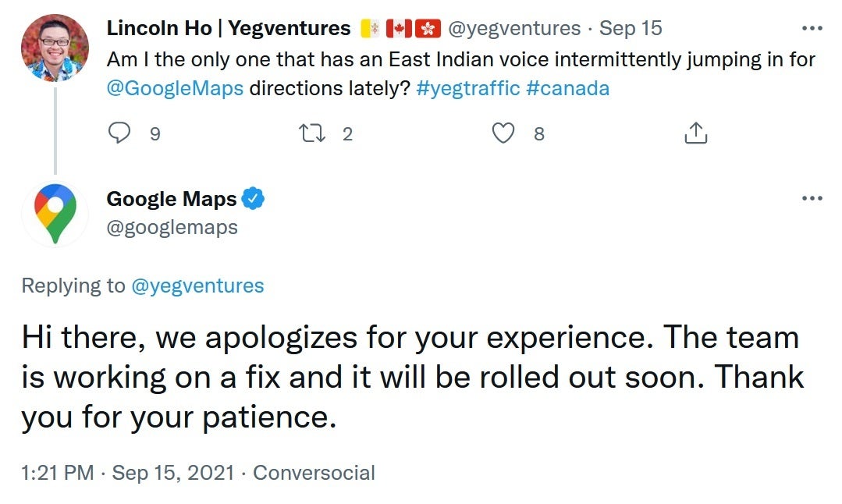Open the #canada hashtag
Image resolution: width=842 pixels, height=504 pixels.
(x=567, y=88)
